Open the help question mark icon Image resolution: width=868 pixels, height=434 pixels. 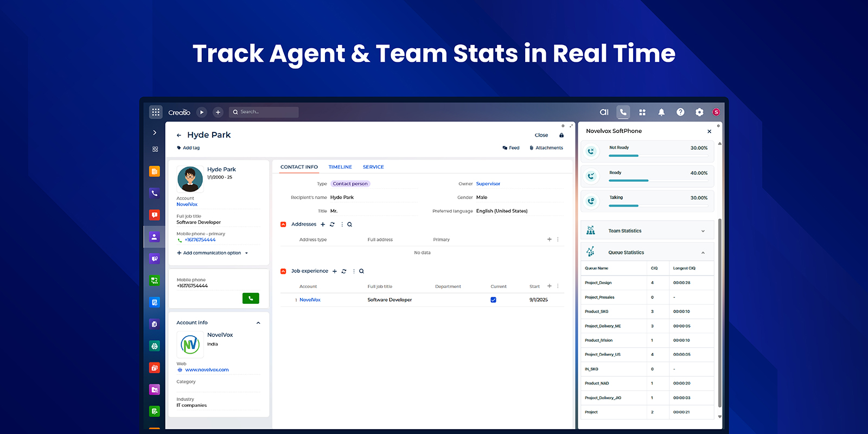[x=680, y=112]
